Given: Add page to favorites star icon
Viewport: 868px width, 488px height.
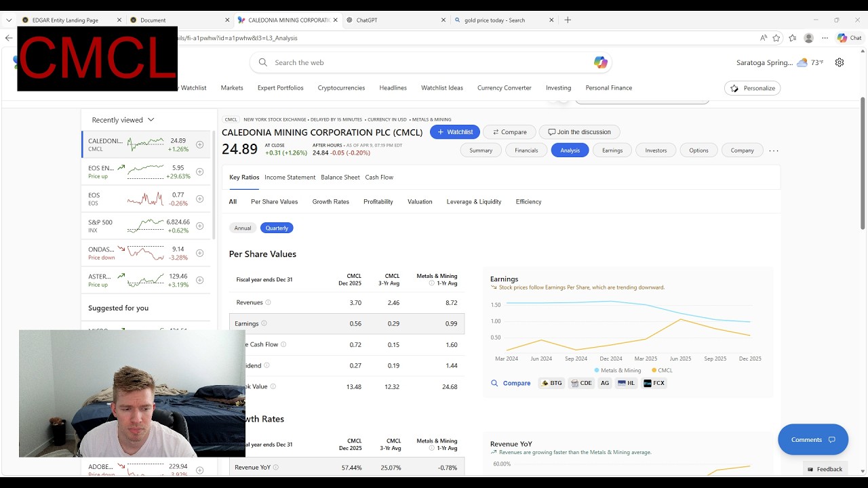Looking at the screenshot, I should 776,38.
